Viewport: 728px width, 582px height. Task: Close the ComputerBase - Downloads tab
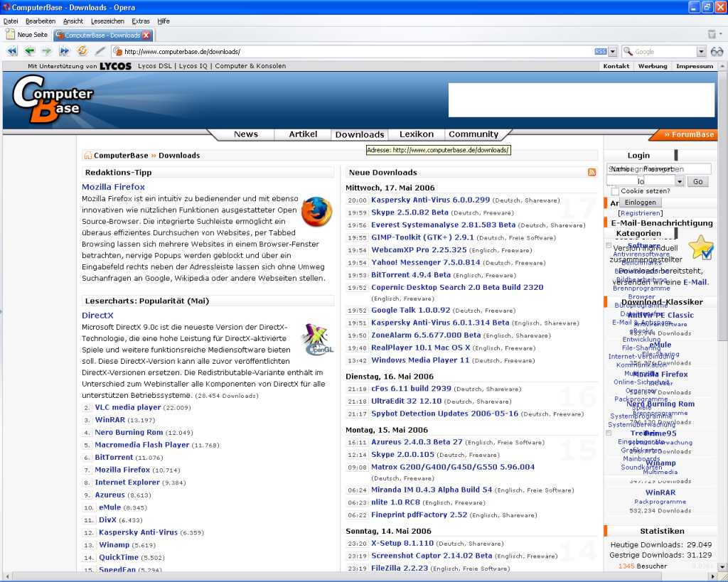(x=146, y=35)
